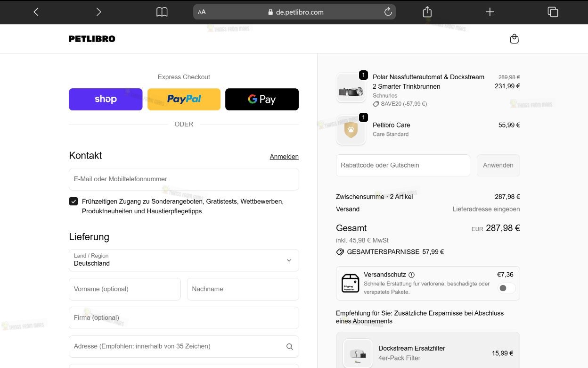Tap the Safari forward arrow
The width and height of the screenshot is (588, 368).
click(x=98, y=12)
